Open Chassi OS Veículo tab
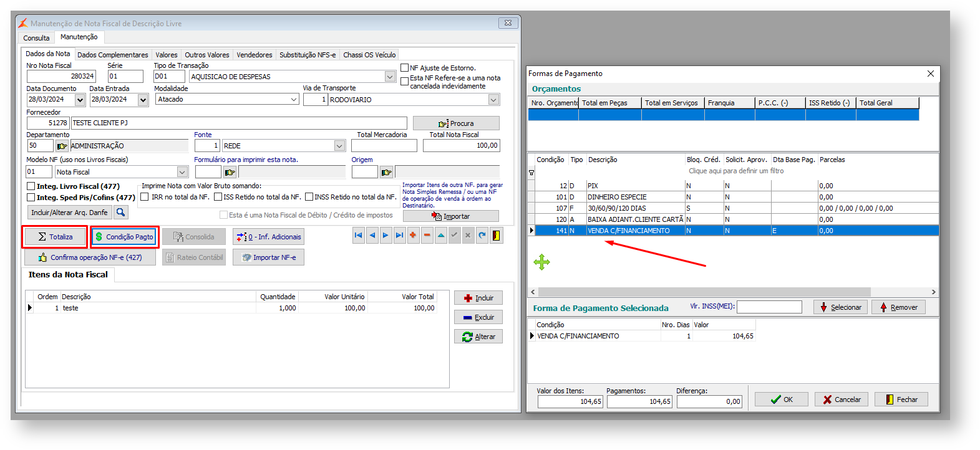The height and width of the screenshot is (450, 980). pyautogui.click(x=369, y=55)
